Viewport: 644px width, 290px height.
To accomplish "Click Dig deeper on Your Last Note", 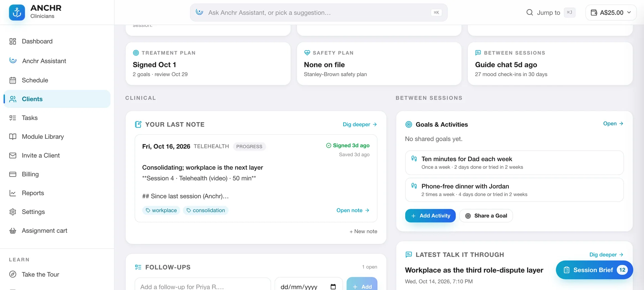I will tap(360, 125).
